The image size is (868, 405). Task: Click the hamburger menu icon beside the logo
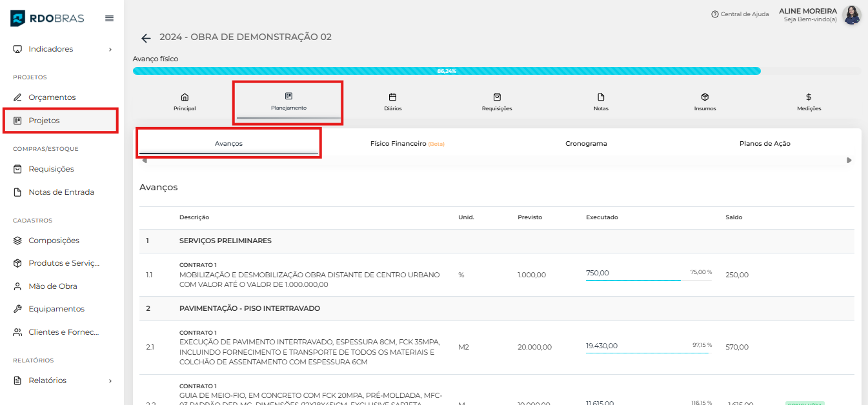[x=109, y=19]
